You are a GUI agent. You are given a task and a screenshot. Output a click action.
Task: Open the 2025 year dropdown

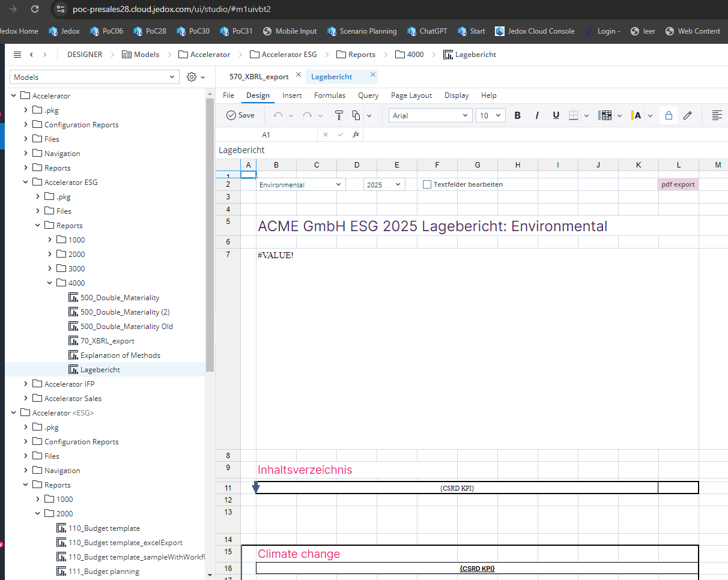point(384,185)
